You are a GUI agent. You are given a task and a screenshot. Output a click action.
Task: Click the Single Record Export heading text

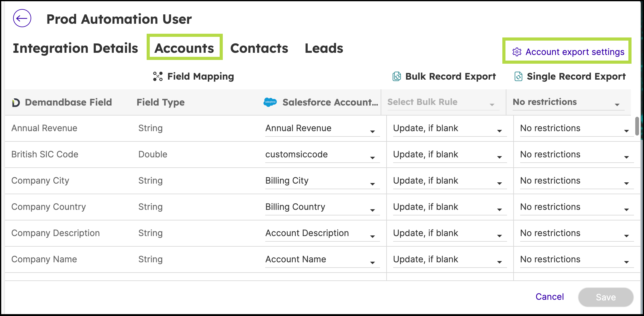click(576, 77)
